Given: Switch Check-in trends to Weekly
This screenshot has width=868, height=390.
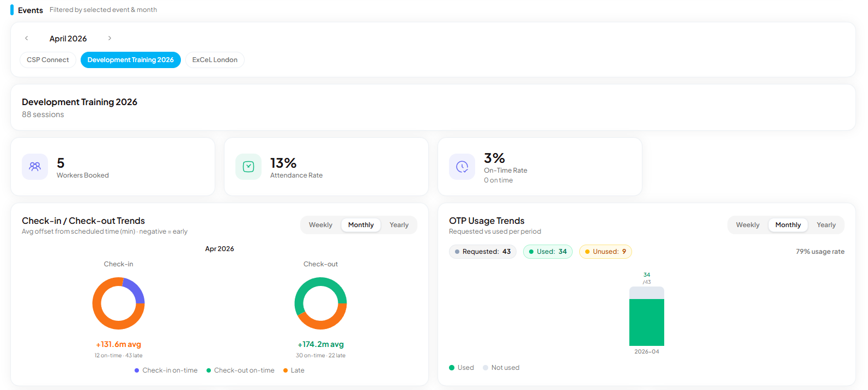Looking at the screenshot, I should click(320, 225).
